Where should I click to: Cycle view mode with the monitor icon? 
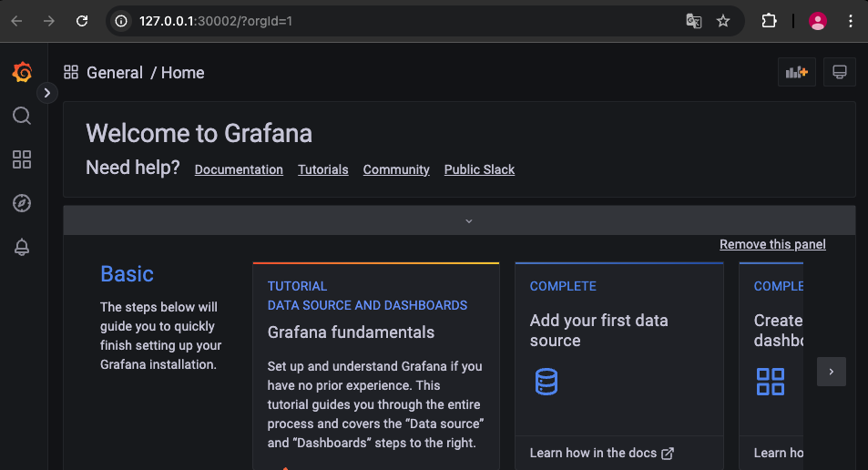[x=839, y=72]
